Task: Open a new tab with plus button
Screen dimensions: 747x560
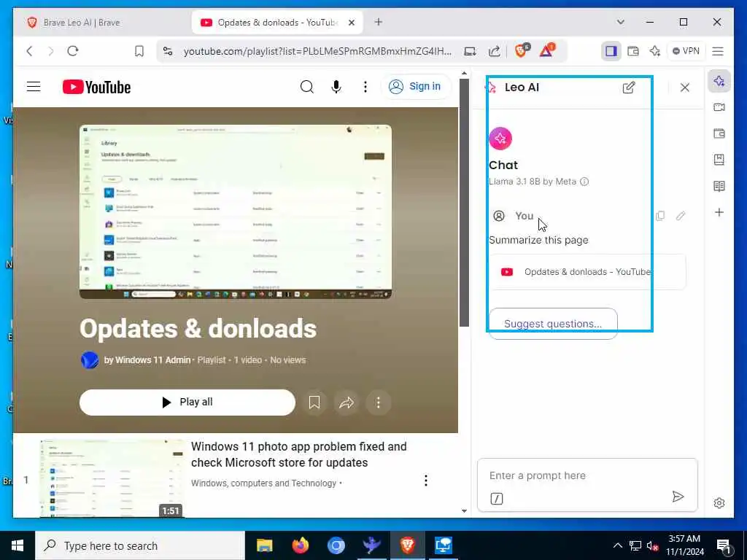Action: (x=379, y=22)
